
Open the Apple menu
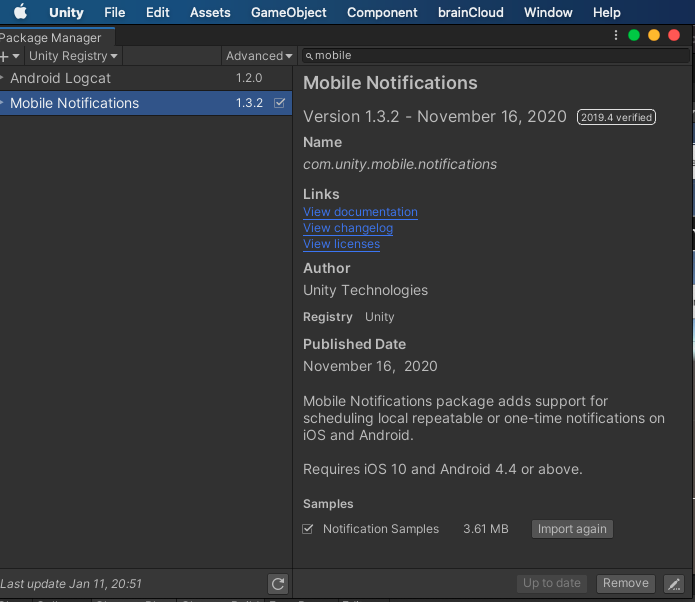[x=20, y=12]
